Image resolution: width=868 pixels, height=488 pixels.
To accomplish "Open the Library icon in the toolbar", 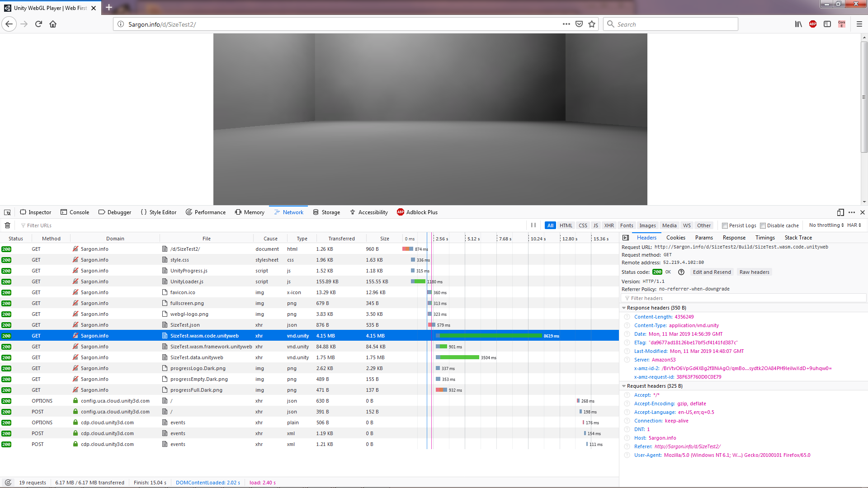I will point(798,24).
